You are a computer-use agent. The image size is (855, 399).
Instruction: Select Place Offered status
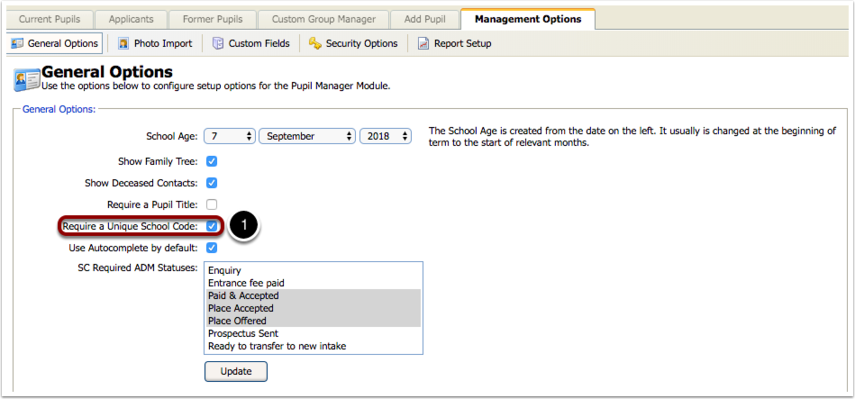coord(314,321)
